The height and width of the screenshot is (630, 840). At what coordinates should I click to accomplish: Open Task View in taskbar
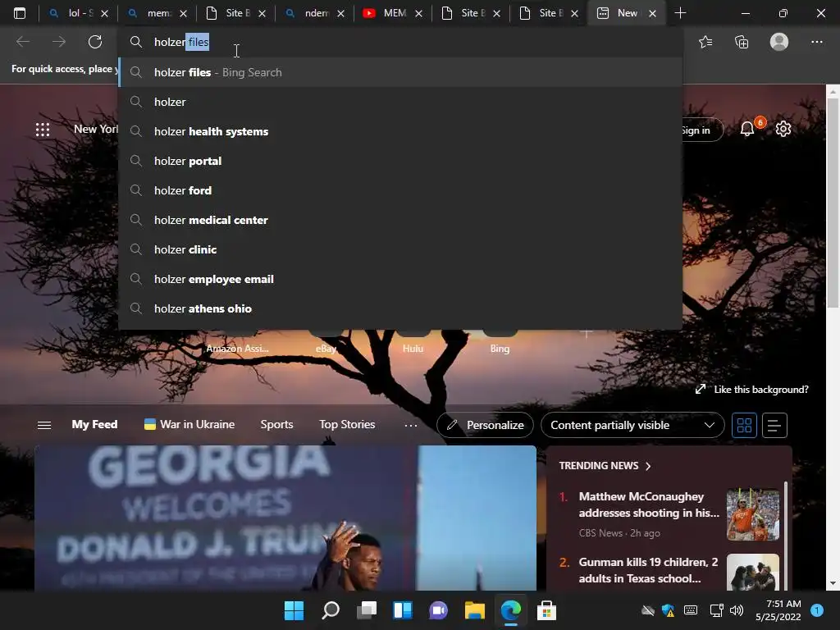pos(367,610)
